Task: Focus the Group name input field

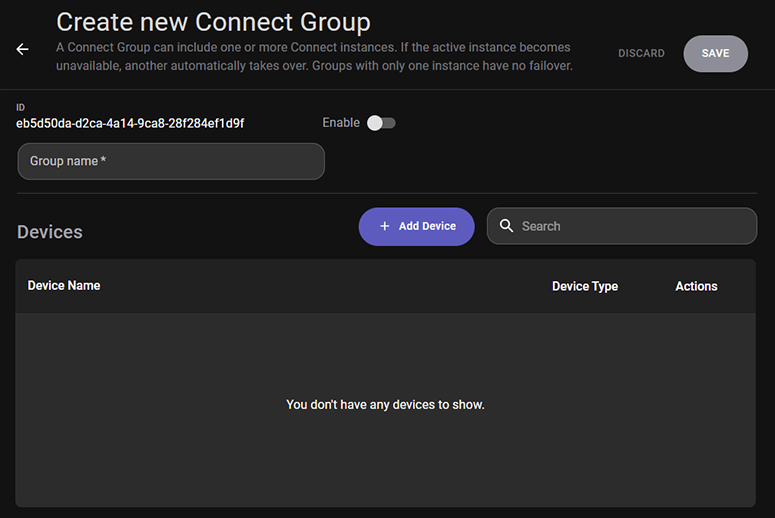Action: [171, 161]
